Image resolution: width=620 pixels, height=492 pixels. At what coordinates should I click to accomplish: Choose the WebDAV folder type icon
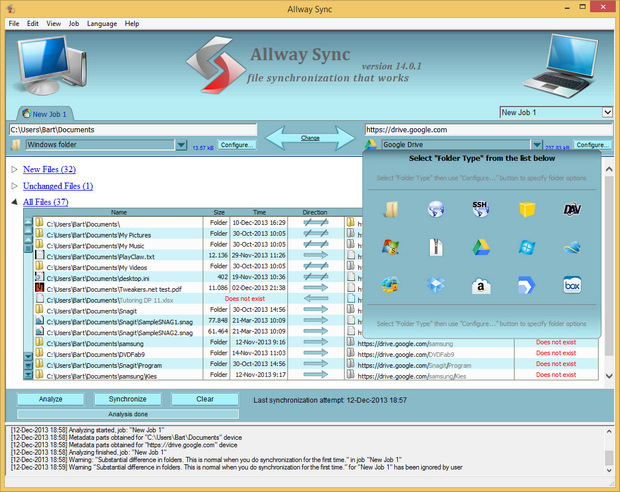point(572,209)
